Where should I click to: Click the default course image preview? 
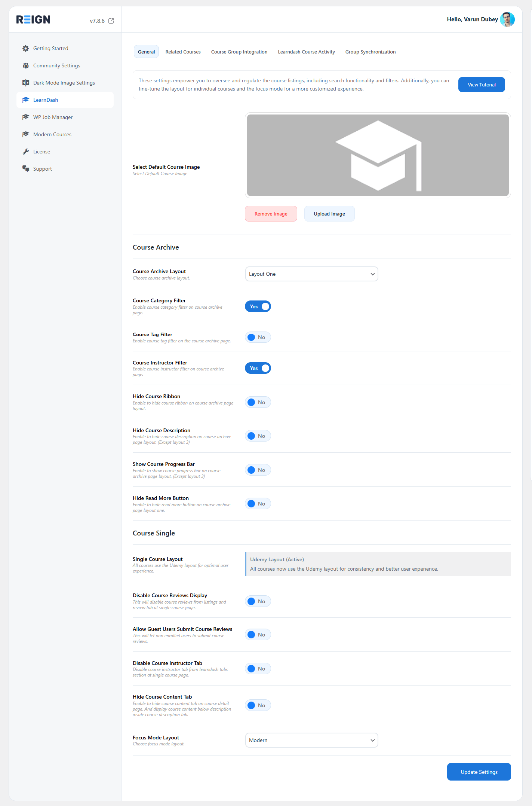tap(378, 155)
